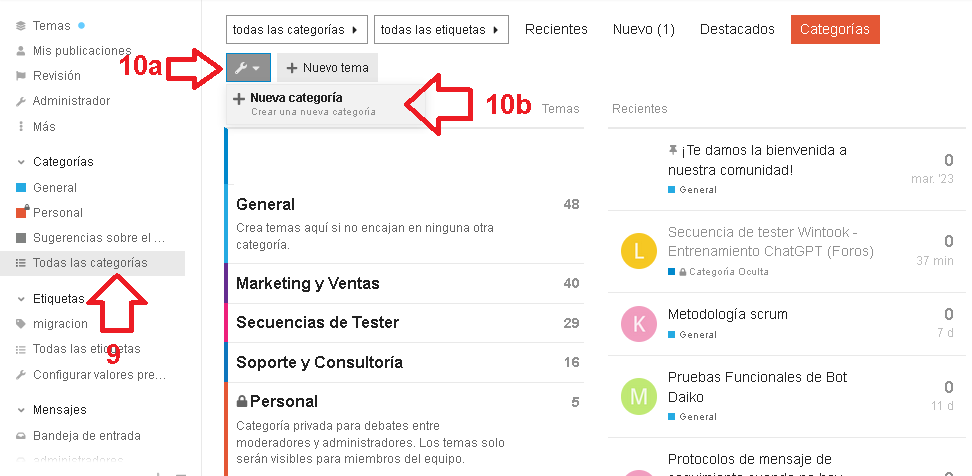Open 'Configurar valores pre…' sidebar link

point(99,374)
